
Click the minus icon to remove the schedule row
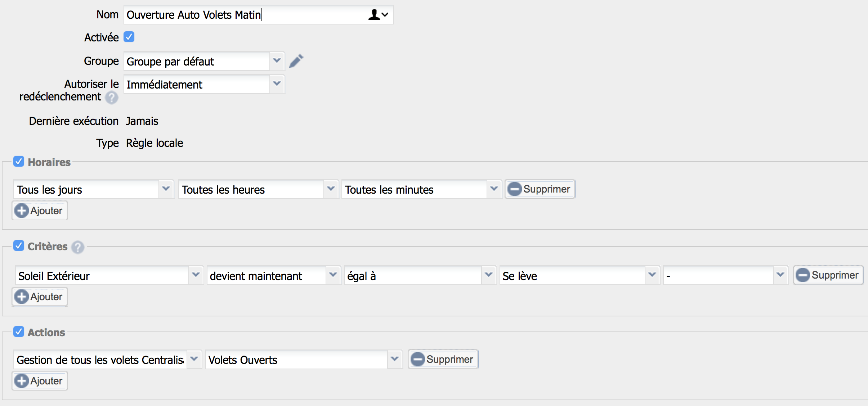[x=514, y=189]
